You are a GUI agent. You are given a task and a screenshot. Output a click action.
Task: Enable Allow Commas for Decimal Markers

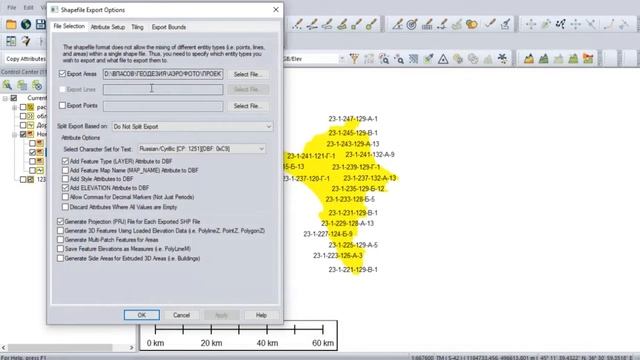tap(65, 197)
